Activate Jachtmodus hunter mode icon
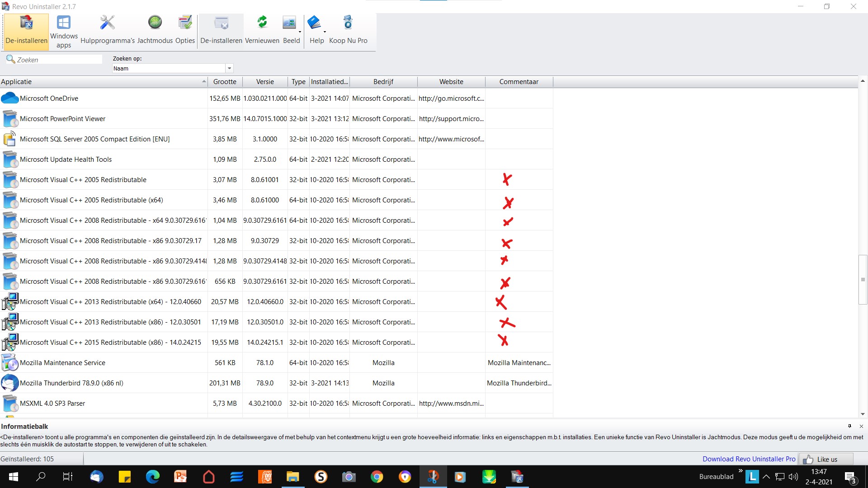 point(155,23)
